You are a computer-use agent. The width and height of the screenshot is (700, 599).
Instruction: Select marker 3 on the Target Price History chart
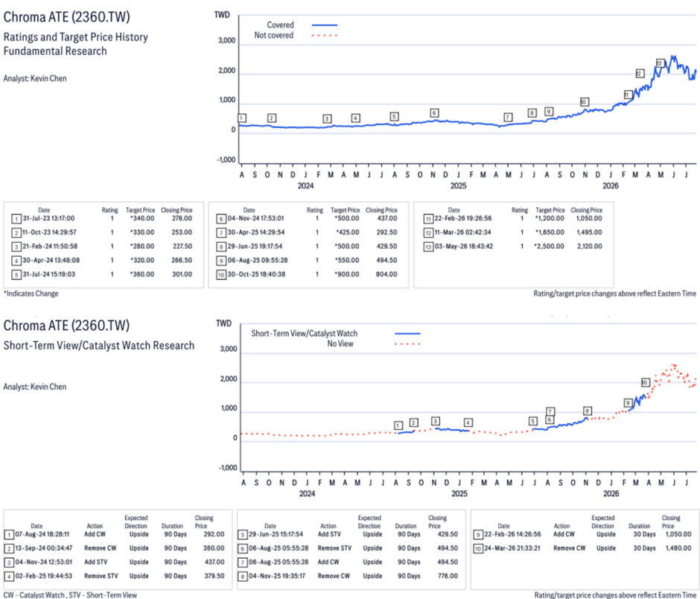pyautogui.click(x=327, y=118)
